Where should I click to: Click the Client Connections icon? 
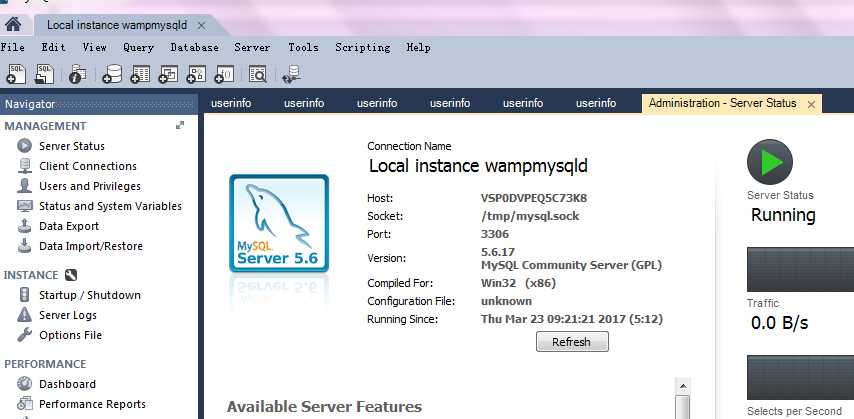coord(25,166)
